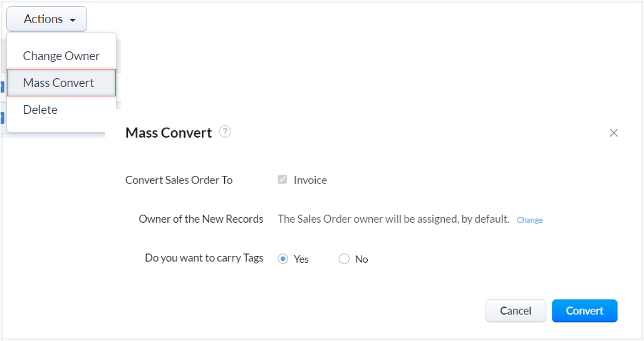Click the help question mark icon
Viewport: 644px width, 341px height.
tap(226, 131)
